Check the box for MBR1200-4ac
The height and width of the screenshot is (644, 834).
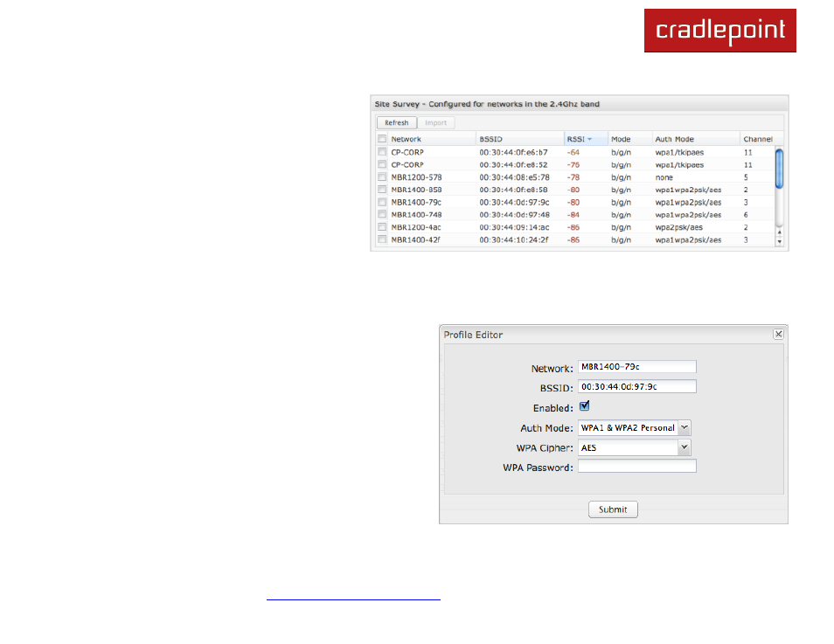382,227
